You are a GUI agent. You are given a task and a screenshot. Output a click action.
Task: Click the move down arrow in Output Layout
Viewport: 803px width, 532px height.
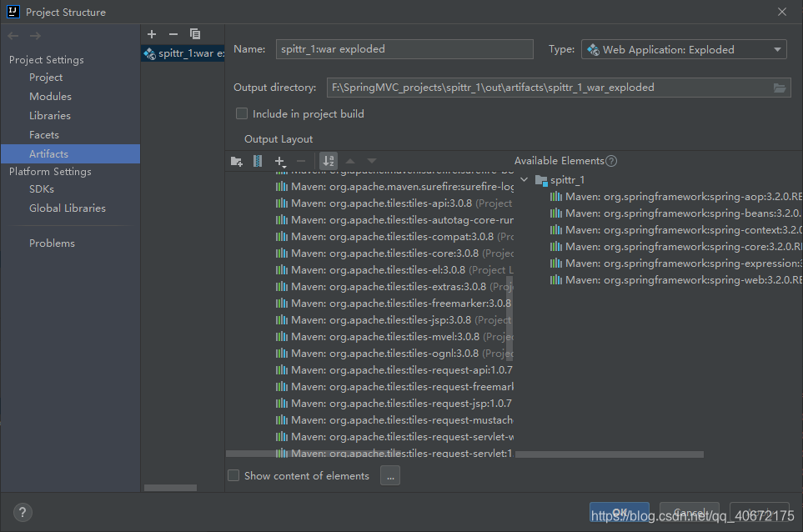(372, 161)
